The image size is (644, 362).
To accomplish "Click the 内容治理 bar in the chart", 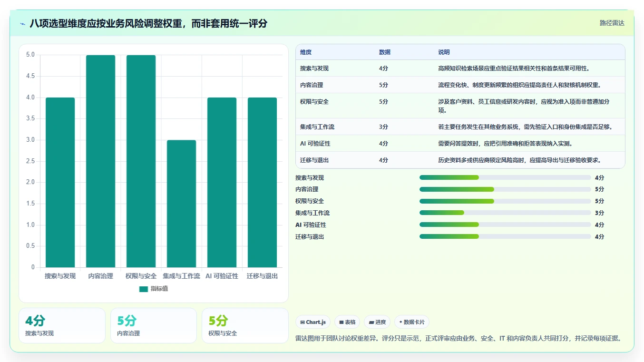I will (x=101, y=161).
